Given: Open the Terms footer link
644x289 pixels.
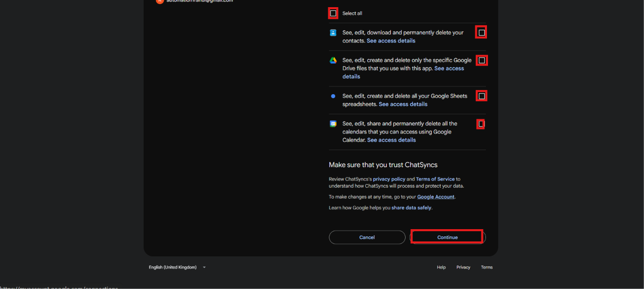Looking at the screenshot, I should [x=486, y=267].
